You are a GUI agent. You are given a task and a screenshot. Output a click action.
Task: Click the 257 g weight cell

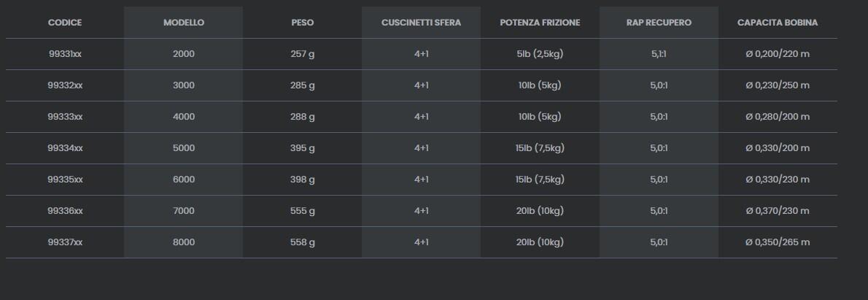(302, 54)
